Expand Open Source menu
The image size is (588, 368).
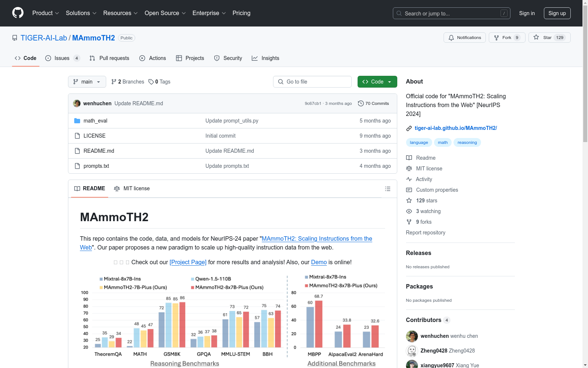click(x=165, y=13)
